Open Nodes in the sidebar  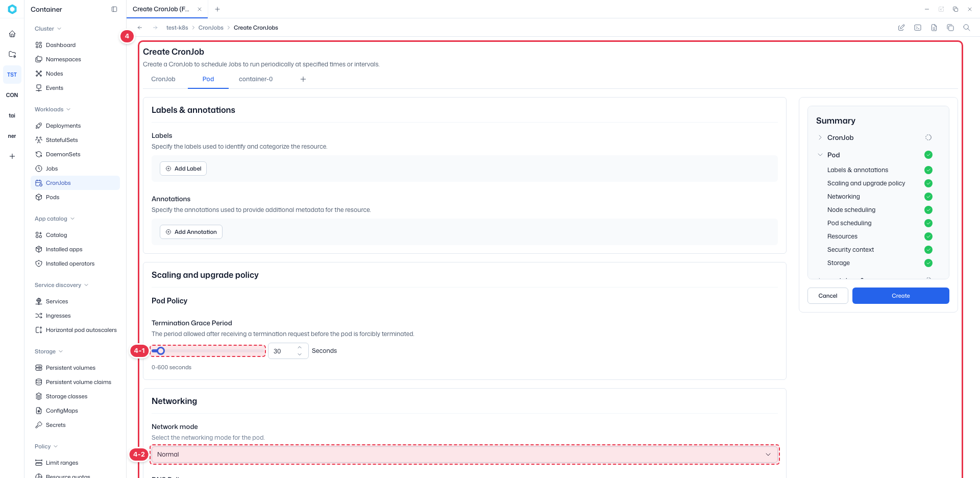click(76, 74)
